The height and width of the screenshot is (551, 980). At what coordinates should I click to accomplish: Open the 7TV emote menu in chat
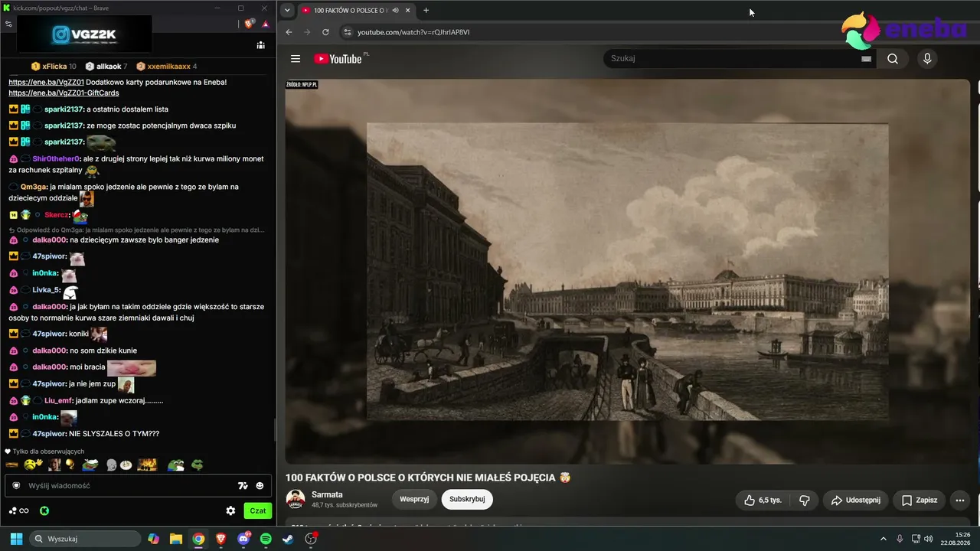243,486
